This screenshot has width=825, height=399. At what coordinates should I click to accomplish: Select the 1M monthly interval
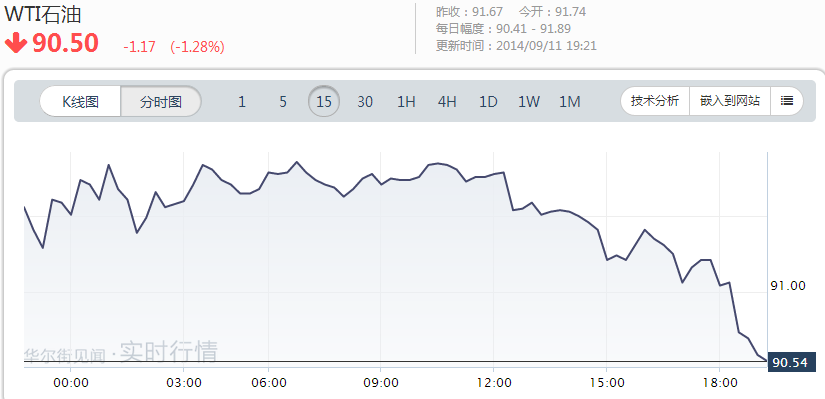(570, 102)
